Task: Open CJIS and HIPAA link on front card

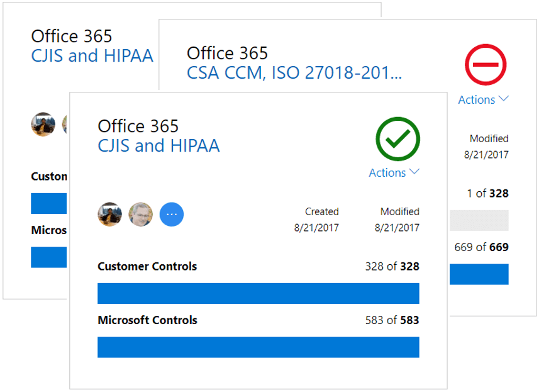Action: click(x=158, y=145)
